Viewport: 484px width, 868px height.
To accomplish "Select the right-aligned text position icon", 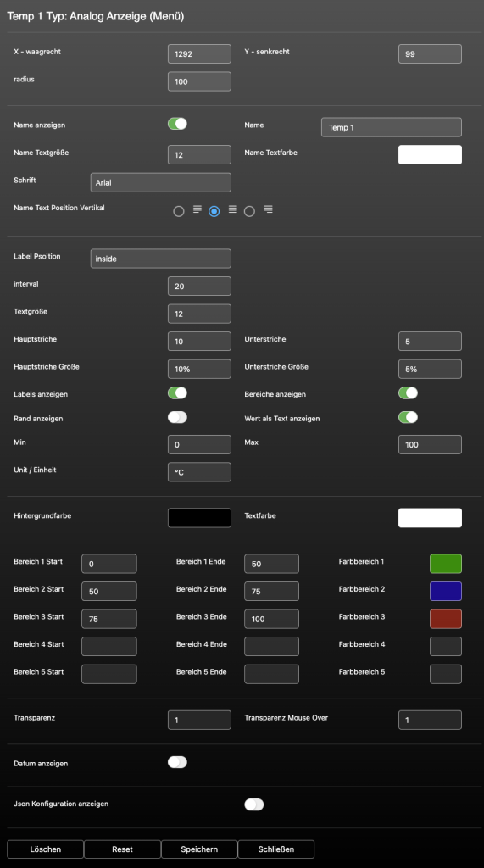I will pos(268,209).
